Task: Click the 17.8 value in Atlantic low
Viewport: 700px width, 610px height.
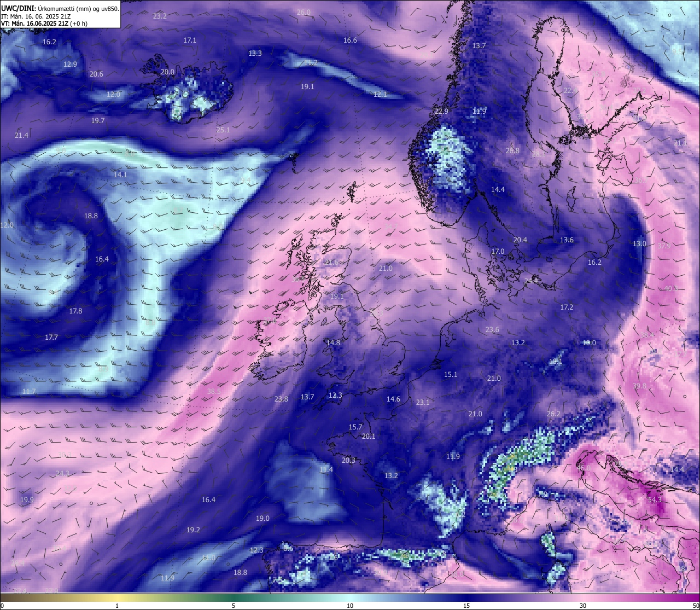Action: pos(75,311)
